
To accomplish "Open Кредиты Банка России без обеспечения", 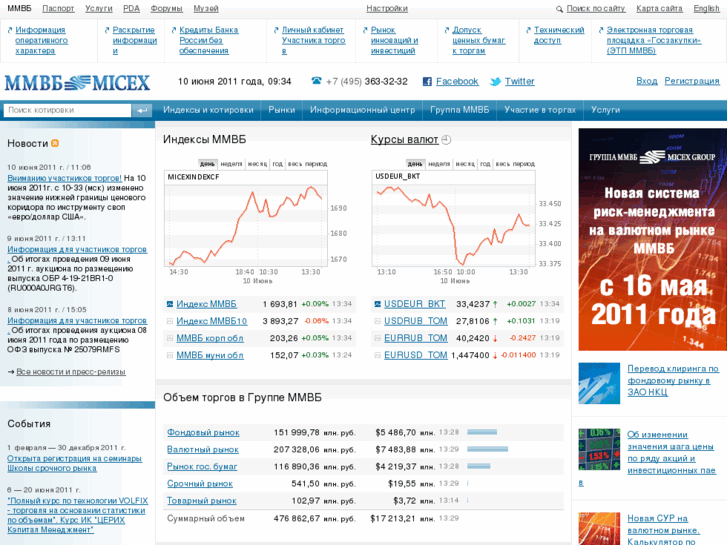I will [x=209, y=40].
